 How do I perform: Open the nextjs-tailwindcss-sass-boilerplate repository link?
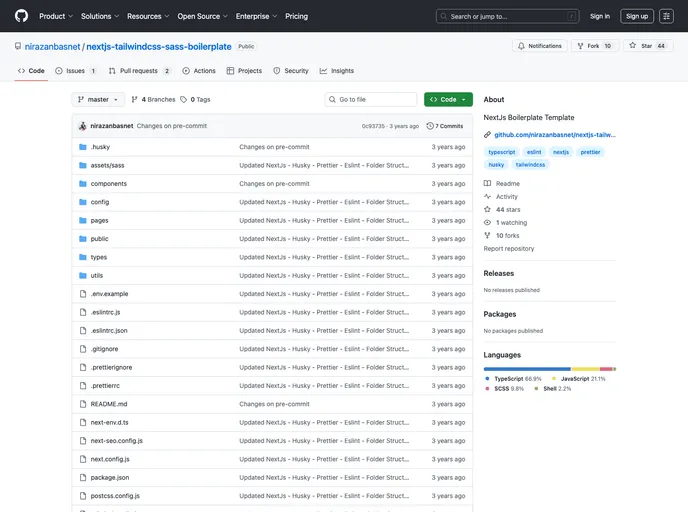point(159,47)
